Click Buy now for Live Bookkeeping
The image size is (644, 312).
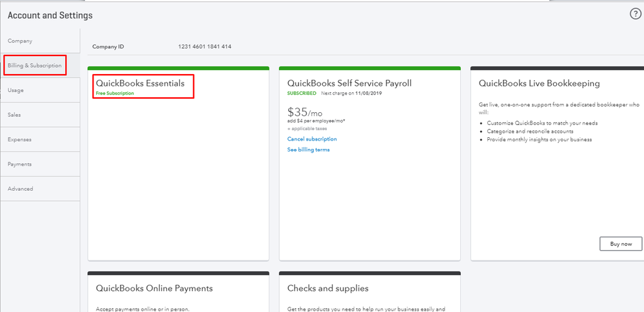point(621,244)
